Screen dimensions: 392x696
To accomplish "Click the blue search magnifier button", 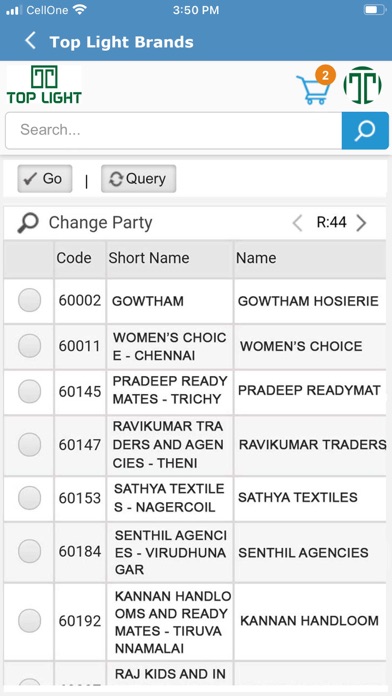I will 365,130.
